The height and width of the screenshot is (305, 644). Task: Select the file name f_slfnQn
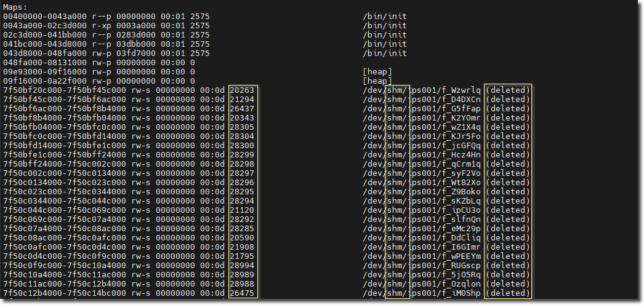[x=461, y=220]
